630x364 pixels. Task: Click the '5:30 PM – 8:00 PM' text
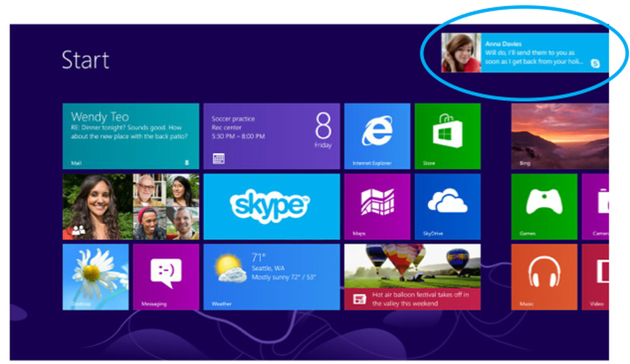[238, 136]
